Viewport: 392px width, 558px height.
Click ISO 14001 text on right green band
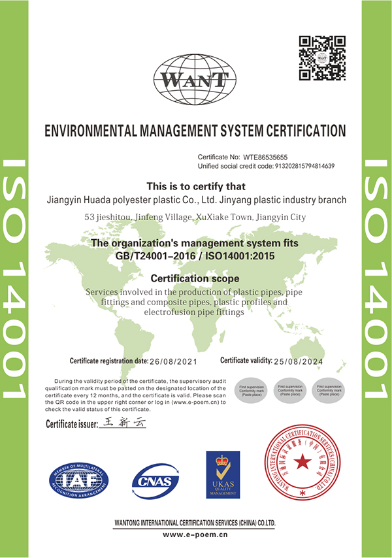(376, 279)
